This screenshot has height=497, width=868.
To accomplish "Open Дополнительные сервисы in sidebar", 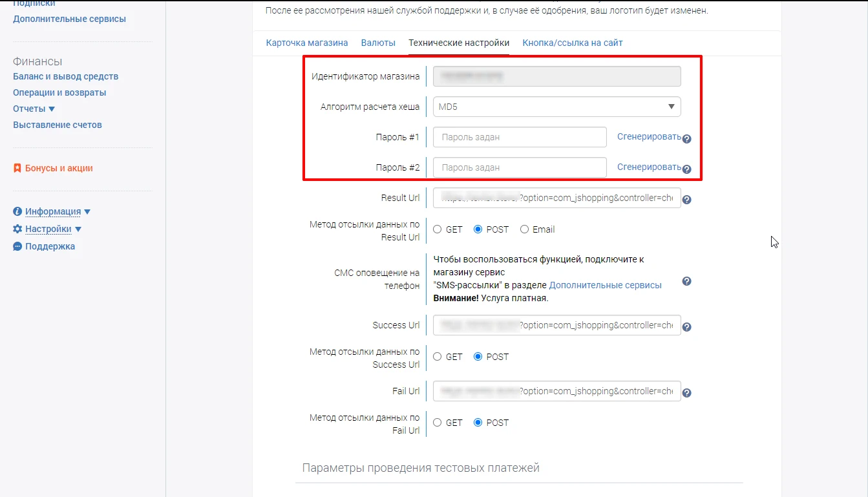I will [x=70, y=19].
